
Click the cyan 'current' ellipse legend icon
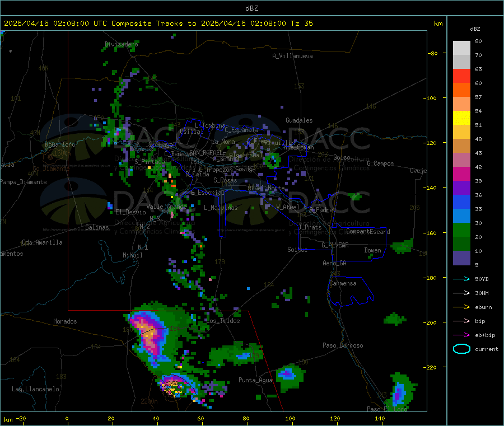coord(461,349)
